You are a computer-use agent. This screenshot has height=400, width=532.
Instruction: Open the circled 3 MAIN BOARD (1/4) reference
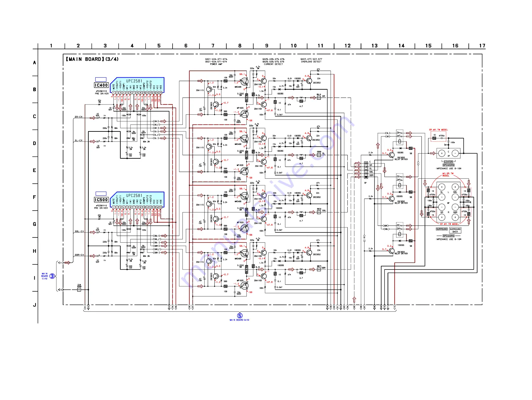coord(52,276)
